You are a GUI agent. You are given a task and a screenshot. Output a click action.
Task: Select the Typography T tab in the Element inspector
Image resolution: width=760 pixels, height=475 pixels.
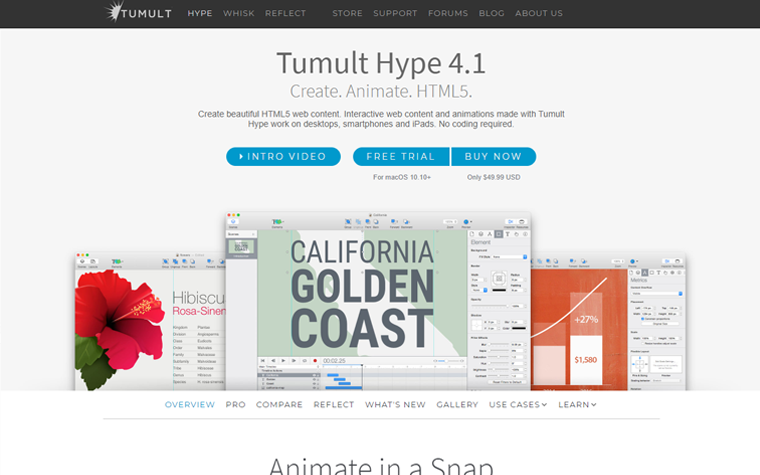[505, 235]
